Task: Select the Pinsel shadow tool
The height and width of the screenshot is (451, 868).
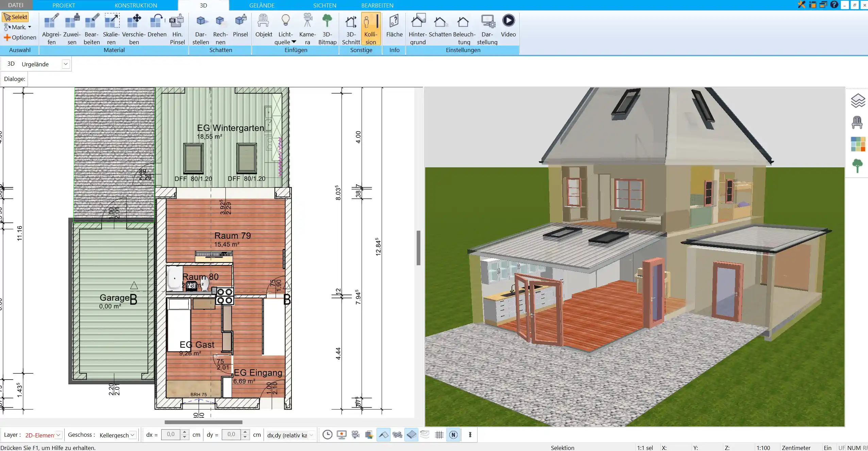Action: (x=240, y=26)
